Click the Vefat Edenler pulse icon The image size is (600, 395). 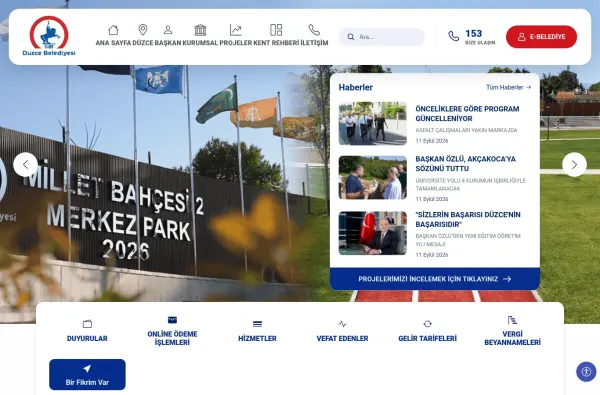[x=342, y=324]
